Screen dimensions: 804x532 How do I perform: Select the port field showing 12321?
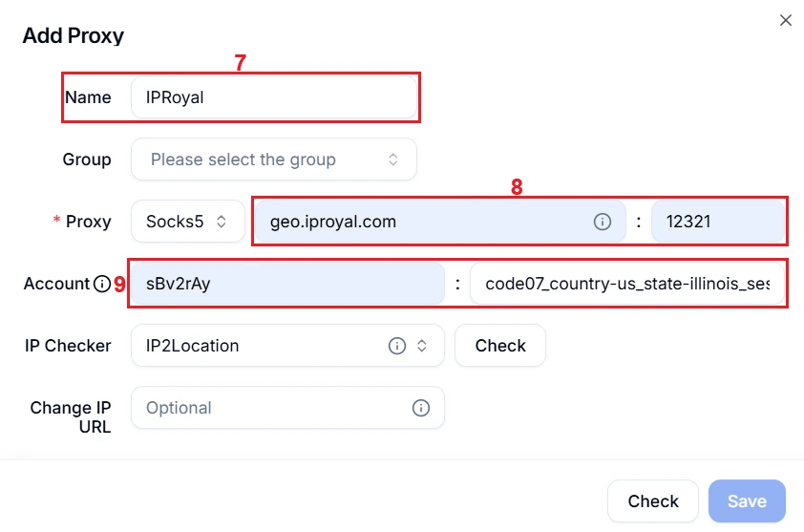(x=716, y=222)
